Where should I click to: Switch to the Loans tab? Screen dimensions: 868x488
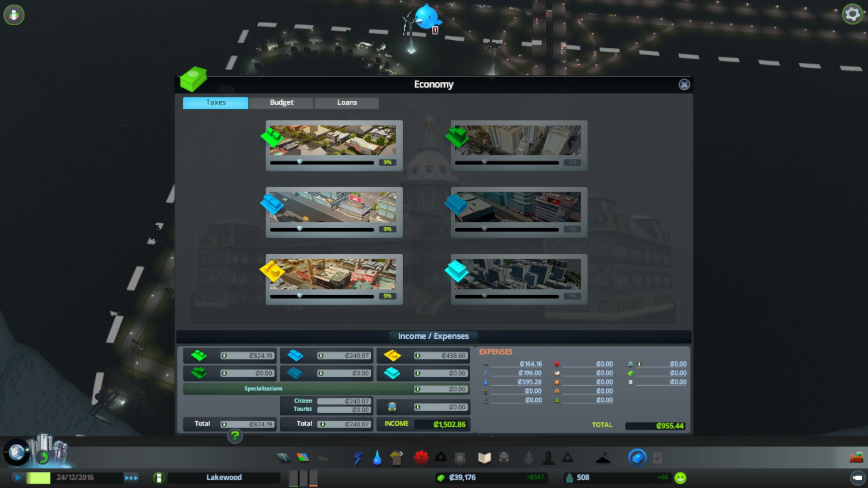pyautogui.click(x=347, y=103)
